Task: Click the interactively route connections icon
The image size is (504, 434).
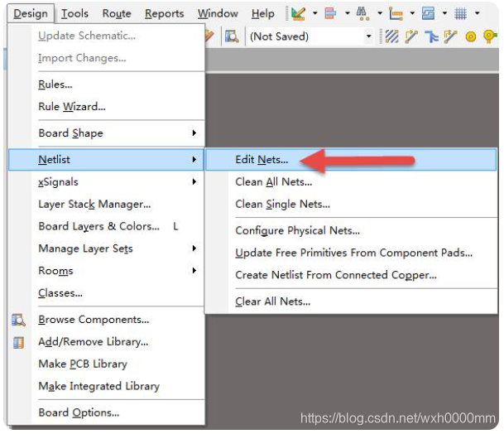Action: coord(411,36)
